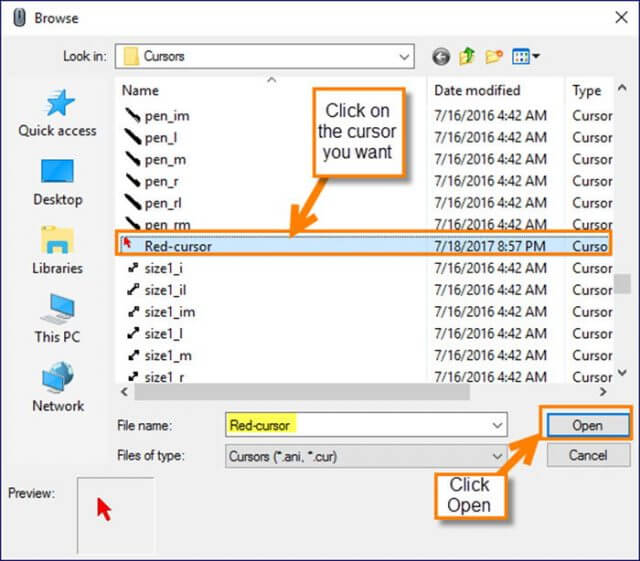Create a new folder
640x561 pixels.
493,56
